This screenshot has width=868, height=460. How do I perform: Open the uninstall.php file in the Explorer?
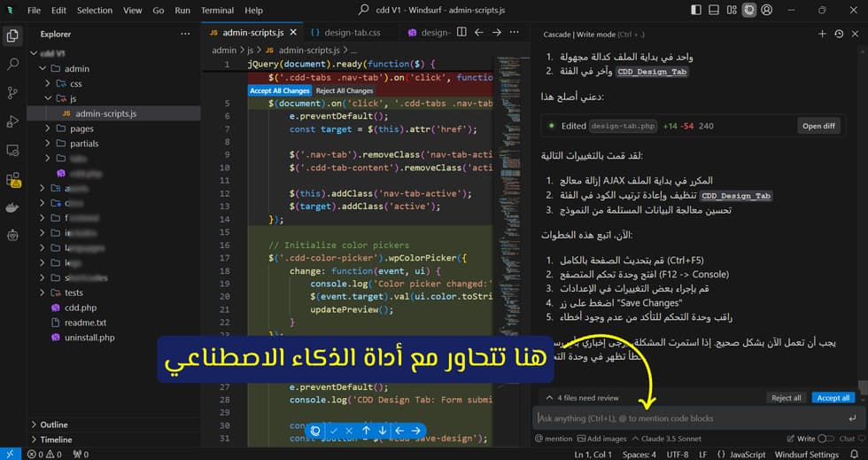tap(89, 338)
